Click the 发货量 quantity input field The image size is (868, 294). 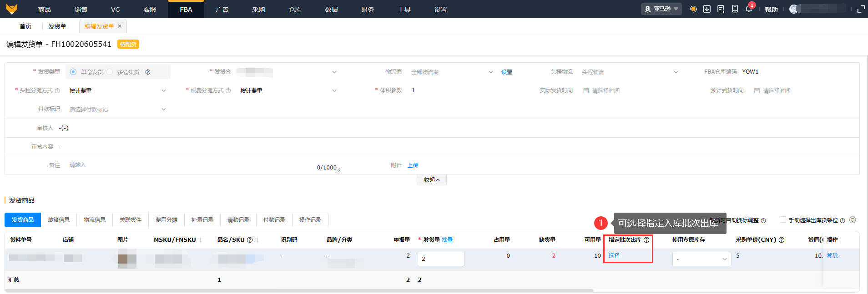coord(440,259)
